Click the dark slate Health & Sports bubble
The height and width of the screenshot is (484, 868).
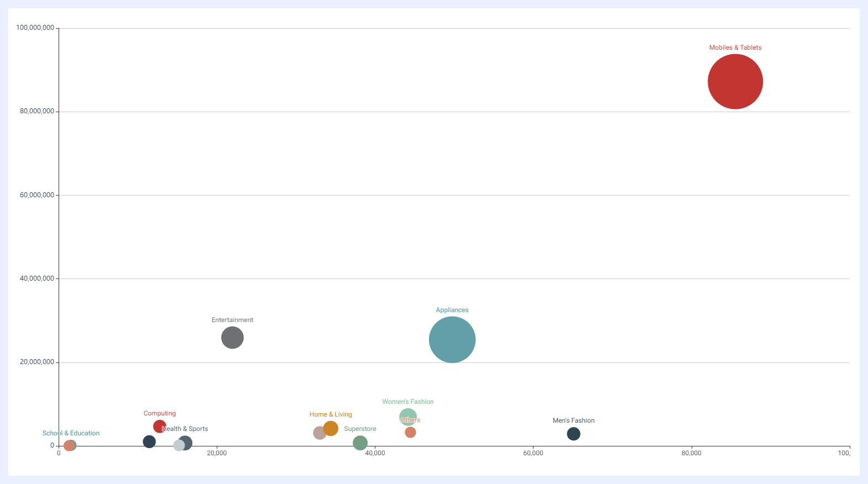click(185, 443)
